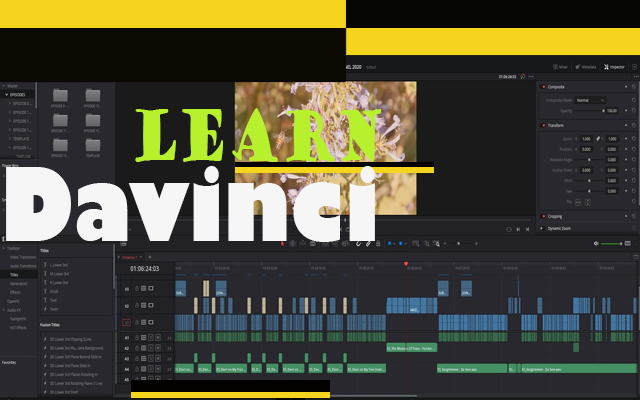Image resolution: width=640 pixels, height=400 pixels.
Task: Open the marker color dropdown arrow
Action: click(405, 244)
